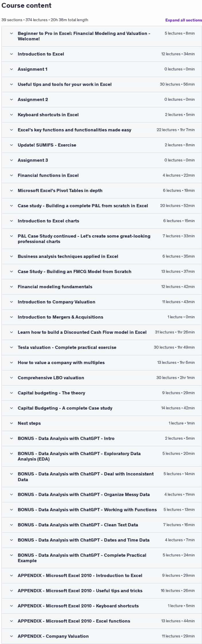202x644 pixels.
Task: Open the Keyboard shortcuts in Excel section
Action: 102,114
